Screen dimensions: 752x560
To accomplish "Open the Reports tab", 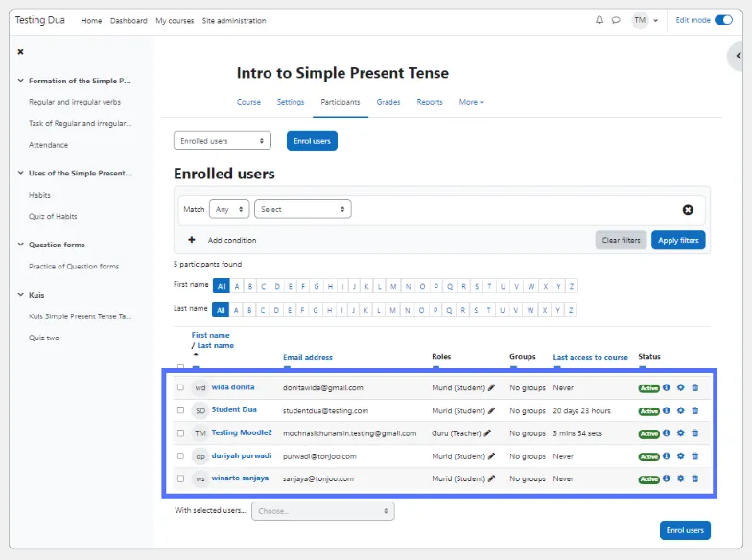I will 430,102.
